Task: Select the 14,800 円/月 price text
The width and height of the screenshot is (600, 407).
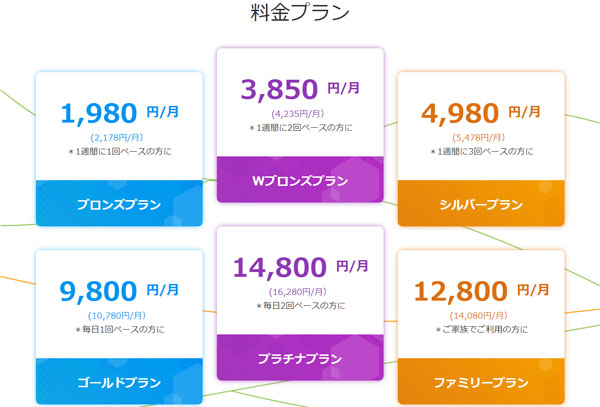Action: (300, 267)
